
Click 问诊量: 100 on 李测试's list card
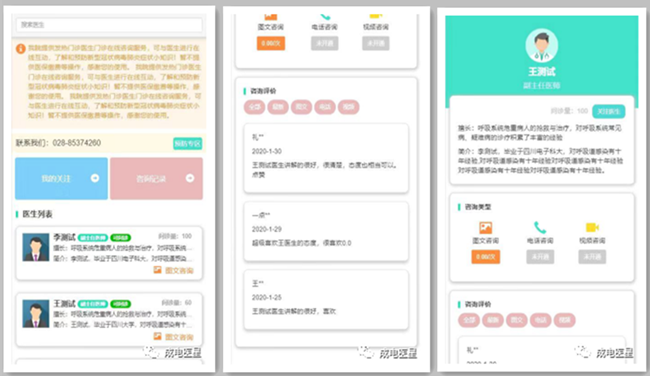175,236
